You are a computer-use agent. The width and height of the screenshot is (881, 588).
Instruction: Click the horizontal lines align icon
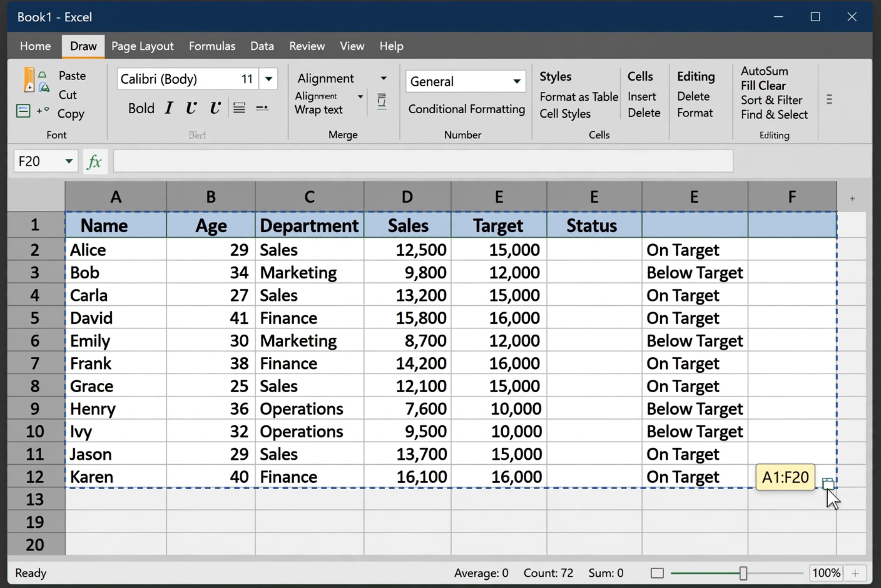tap(239, 108)
